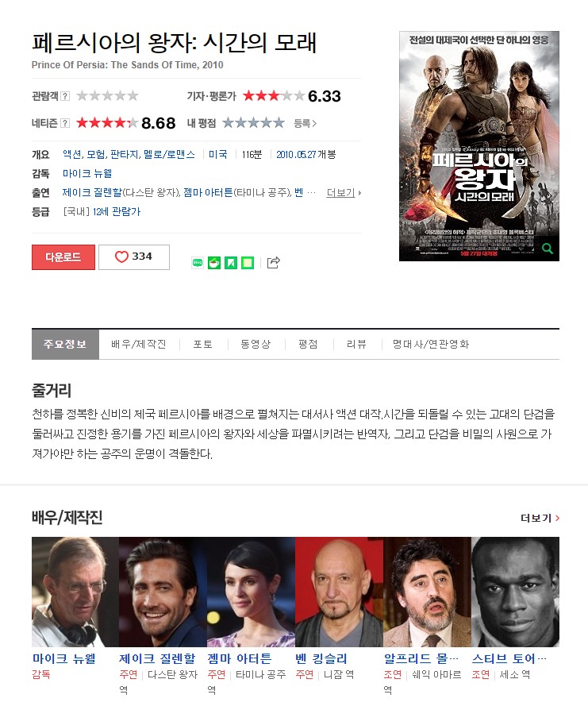Click the red 다운로드 button
Image resolution: width=588 pixels, height=706 pixels.
63,257
